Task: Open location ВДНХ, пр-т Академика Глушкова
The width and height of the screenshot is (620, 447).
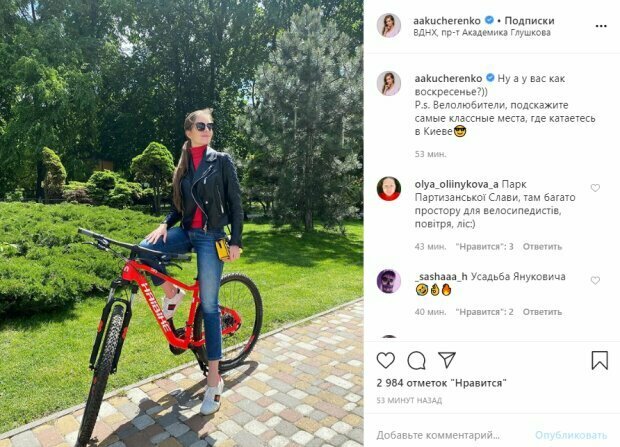Action: (x=482, y=32)
